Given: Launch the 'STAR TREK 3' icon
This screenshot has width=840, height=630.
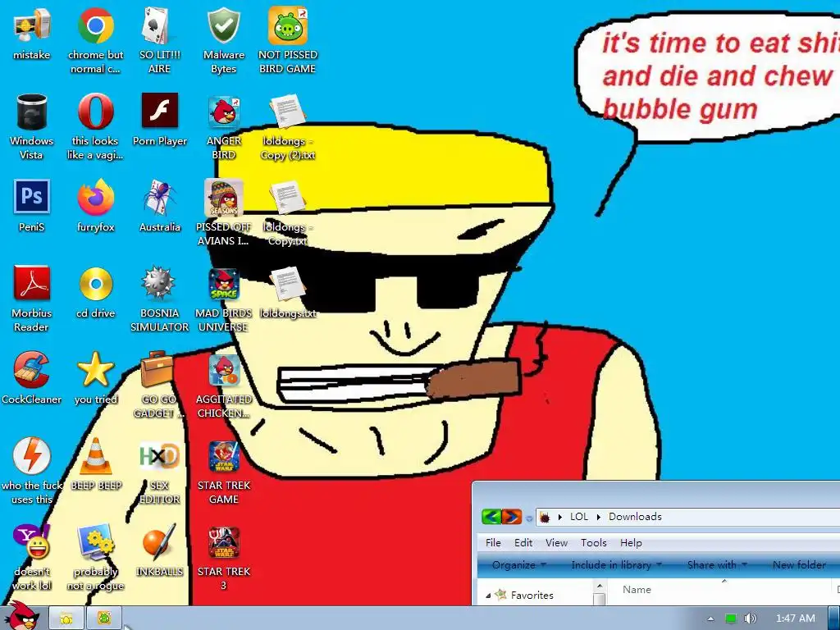Looking at the screenshot, I should [x=224, y=542].
